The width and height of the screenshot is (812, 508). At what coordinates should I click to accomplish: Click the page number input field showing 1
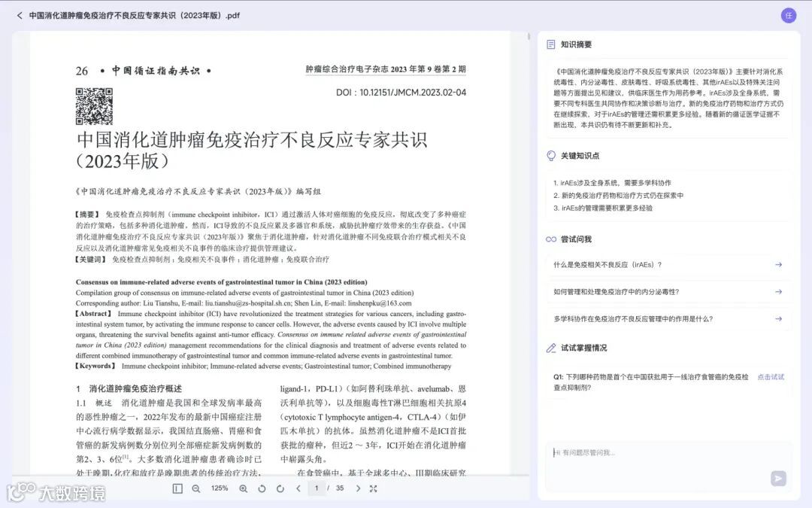pyautogui.click(x=317, y=488)
